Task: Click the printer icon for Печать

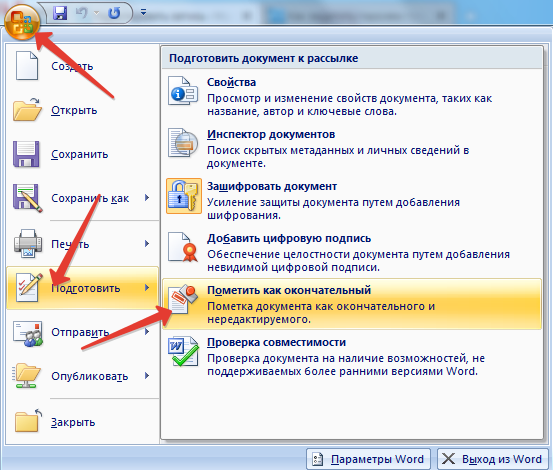Action: [28, 243]
